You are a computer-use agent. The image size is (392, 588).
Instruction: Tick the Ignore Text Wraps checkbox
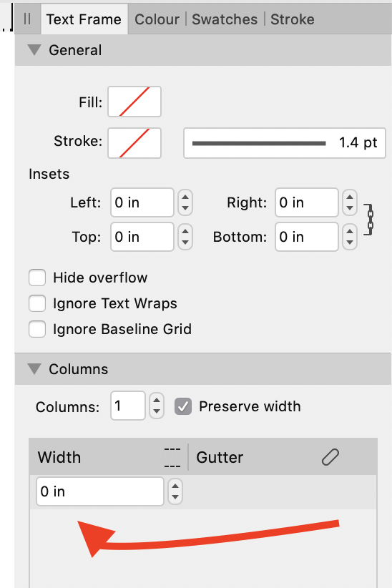click(x=37, y=303)
